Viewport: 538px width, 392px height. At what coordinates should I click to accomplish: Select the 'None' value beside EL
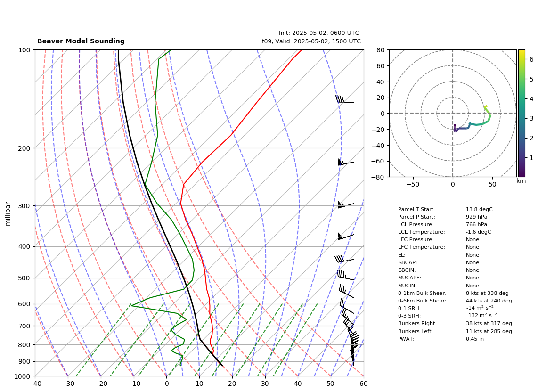pos(473,255)
